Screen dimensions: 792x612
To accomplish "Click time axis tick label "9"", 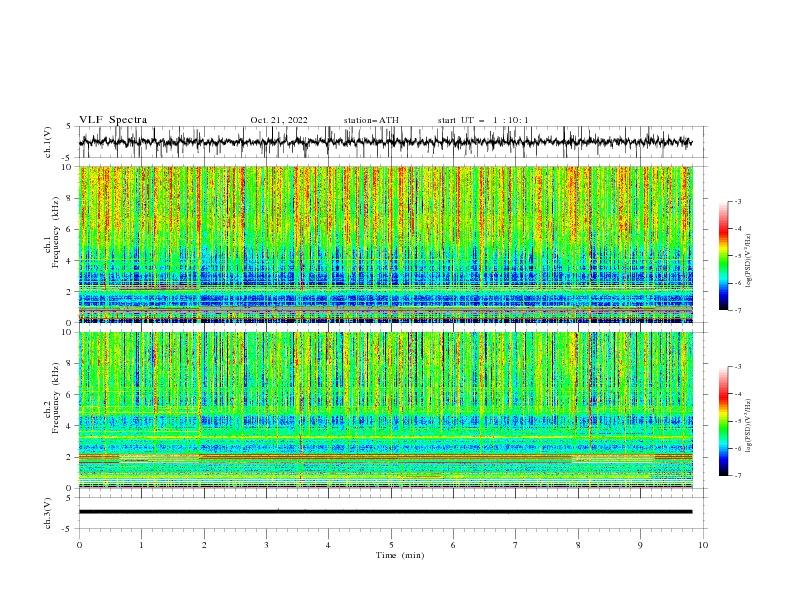I will click(640, 545).
